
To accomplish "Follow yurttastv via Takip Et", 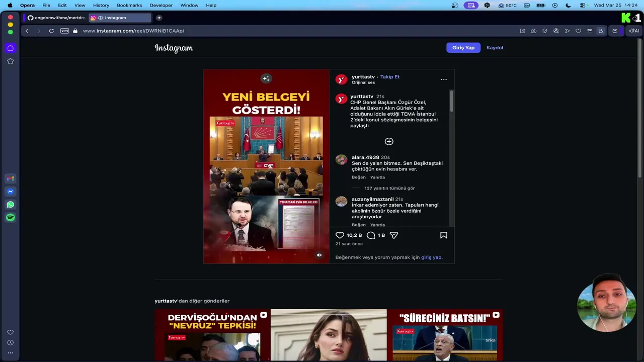I will click(x=390, y=77).
